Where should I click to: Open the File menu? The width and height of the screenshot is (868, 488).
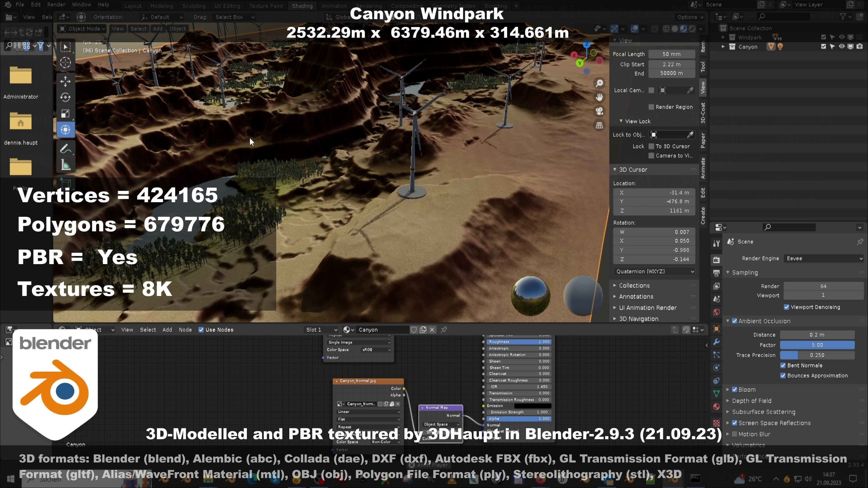[20, 5]
